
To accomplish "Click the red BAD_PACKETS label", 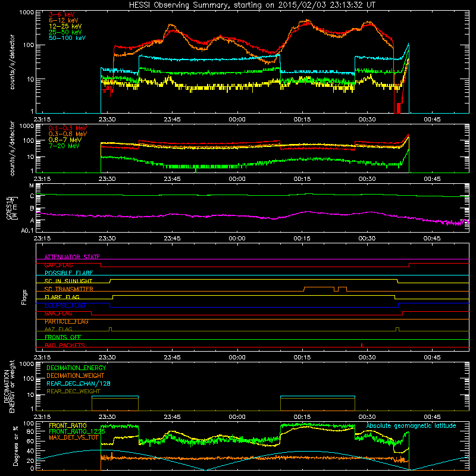I will click(65, 345).
